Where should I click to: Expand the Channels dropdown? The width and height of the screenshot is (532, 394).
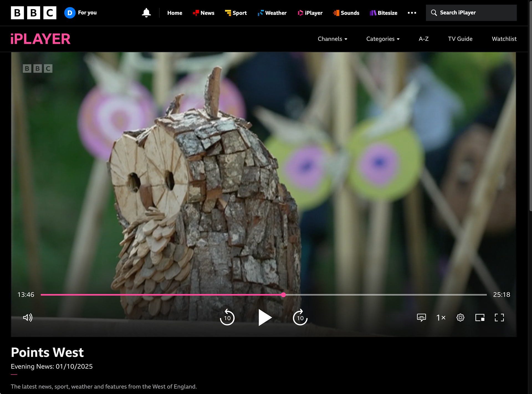(332, 39)
